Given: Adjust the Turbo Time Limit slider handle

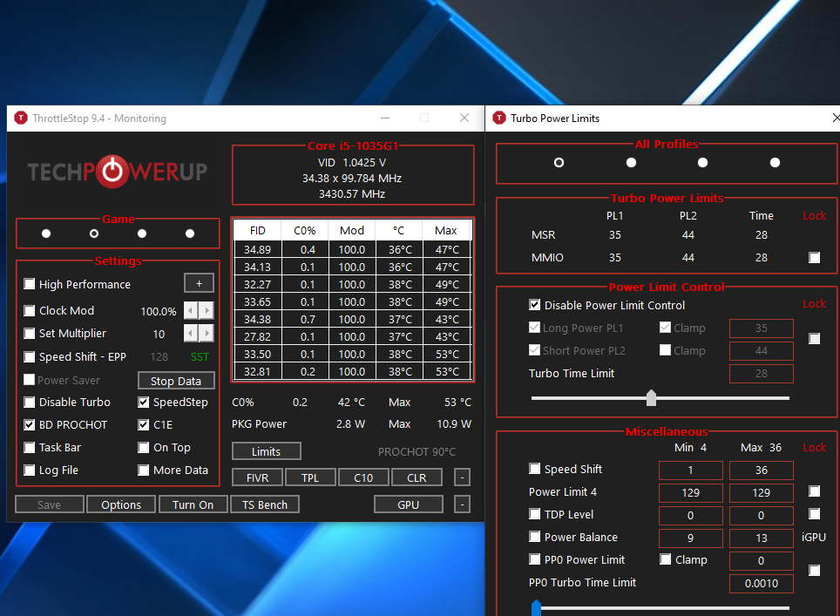Looking at the screenshot, I should click(x=651, y=398).
